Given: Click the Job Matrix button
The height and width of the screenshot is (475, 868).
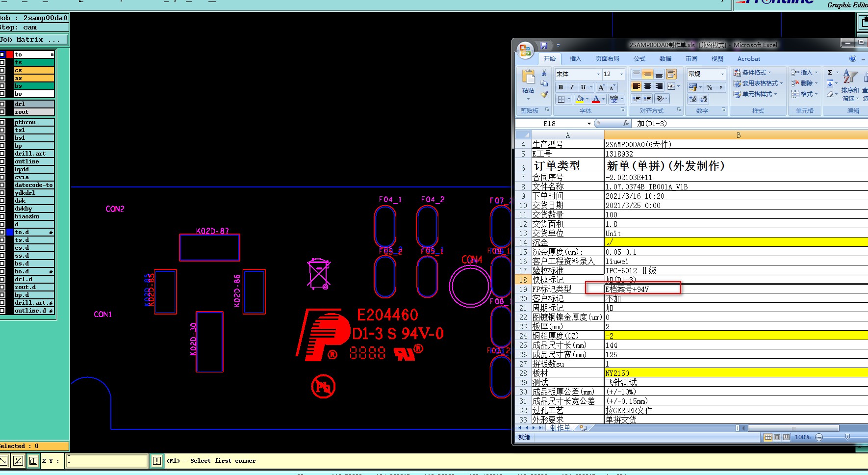Looking at the screenshot, I should [33, 40].
